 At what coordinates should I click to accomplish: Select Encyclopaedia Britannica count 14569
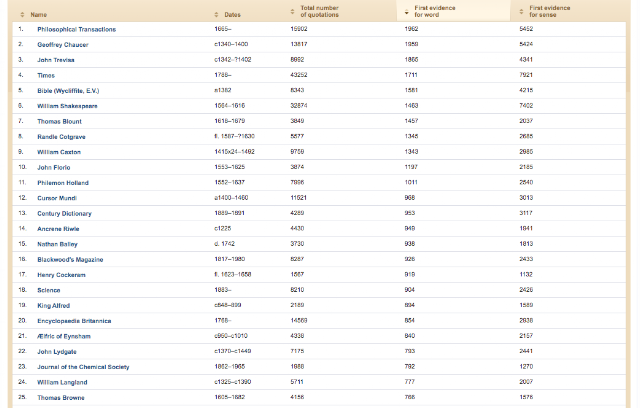pos(299,321)
